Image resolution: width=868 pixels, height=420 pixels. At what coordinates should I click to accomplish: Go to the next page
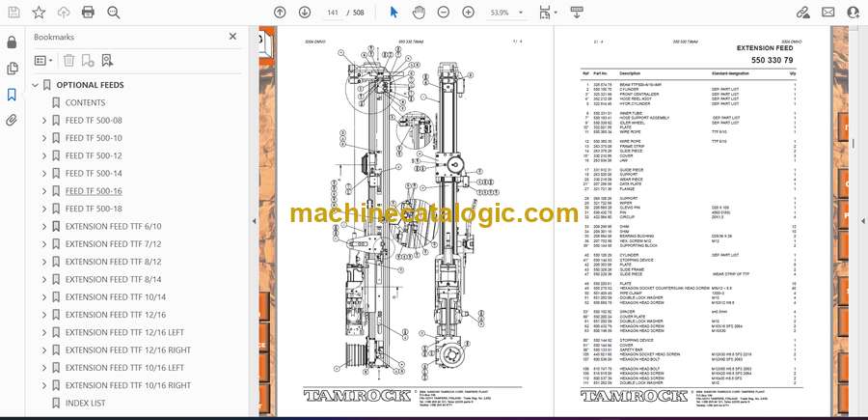[305, 13]
